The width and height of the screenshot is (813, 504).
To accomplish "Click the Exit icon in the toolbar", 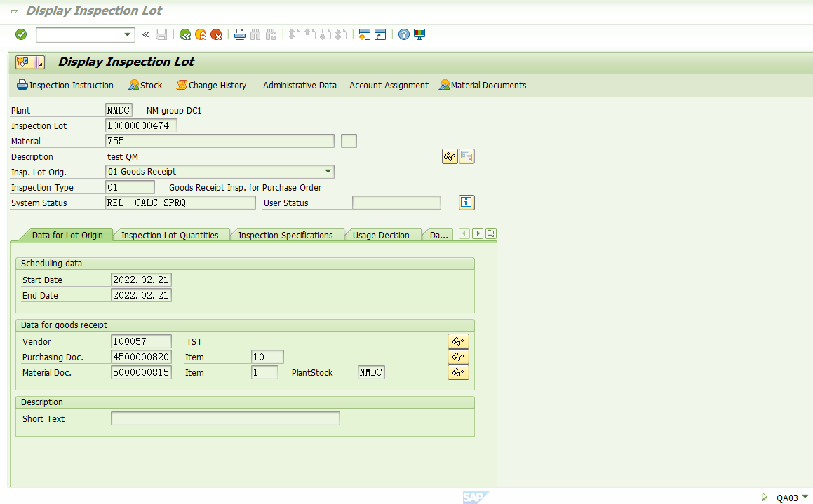I will 201,34.
